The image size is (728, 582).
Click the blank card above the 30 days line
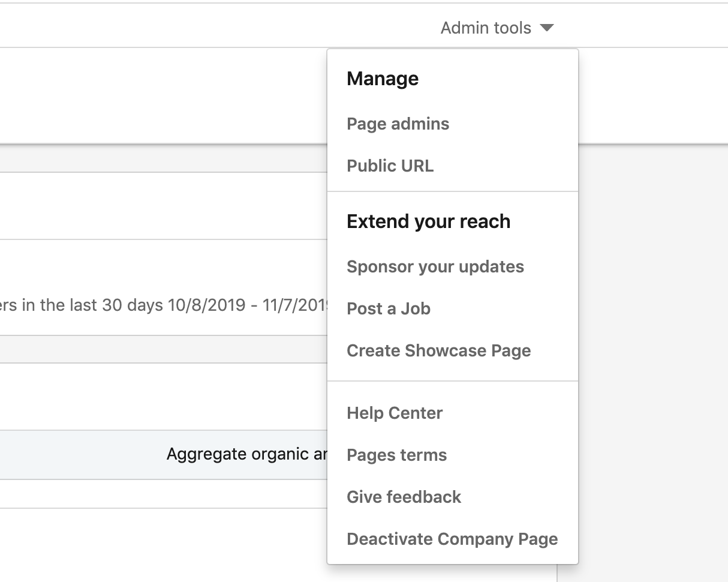(162, 206)
